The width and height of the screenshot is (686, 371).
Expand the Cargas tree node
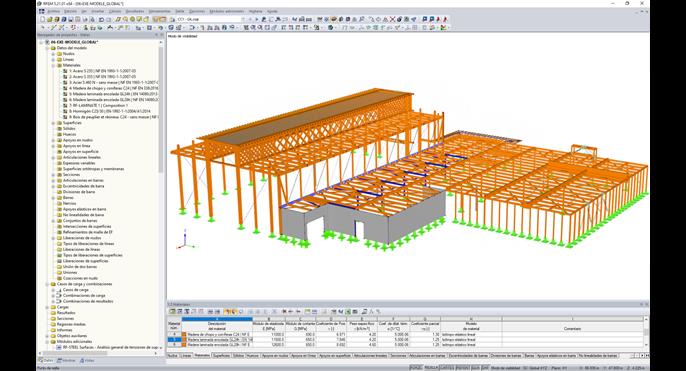(x=47, y=307)
